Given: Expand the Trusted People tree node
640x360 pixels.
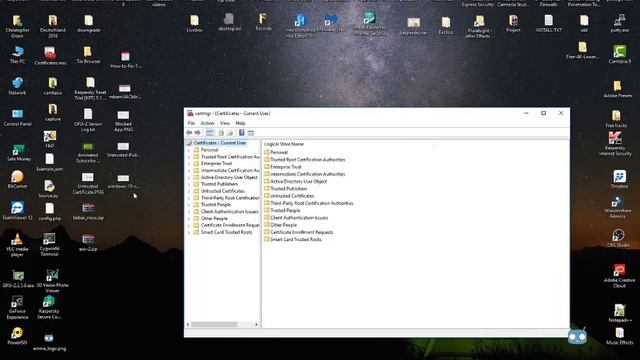Looking at the screenshot, I should coord(189,205).
